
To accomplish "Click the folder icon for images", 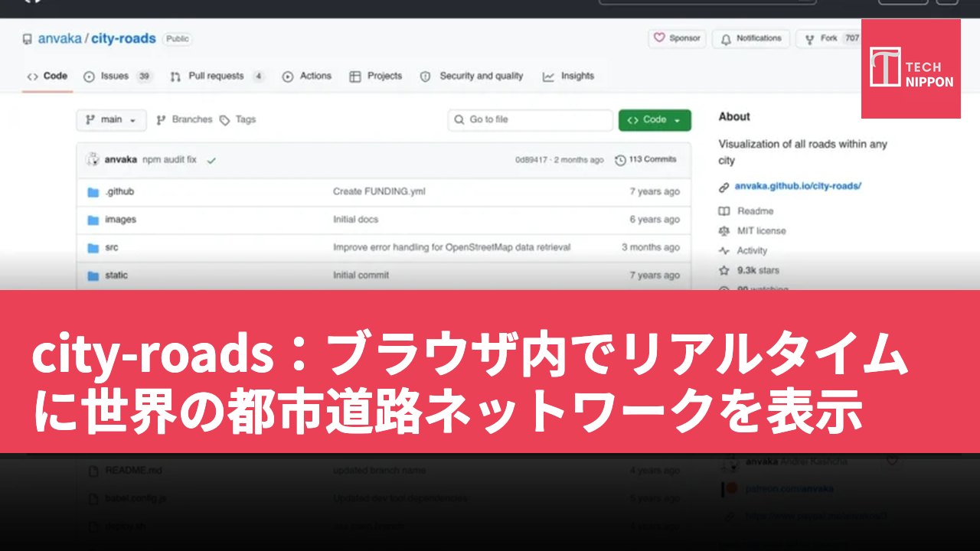I will (x=93, y=220).
